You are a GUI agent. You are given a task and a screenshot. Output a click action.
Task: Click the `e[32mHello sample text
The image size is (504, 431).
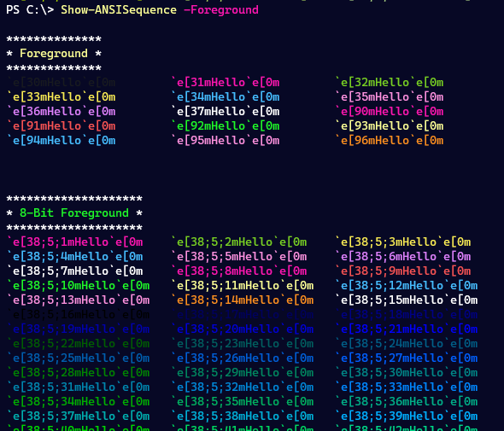click(x=390, y=83)
